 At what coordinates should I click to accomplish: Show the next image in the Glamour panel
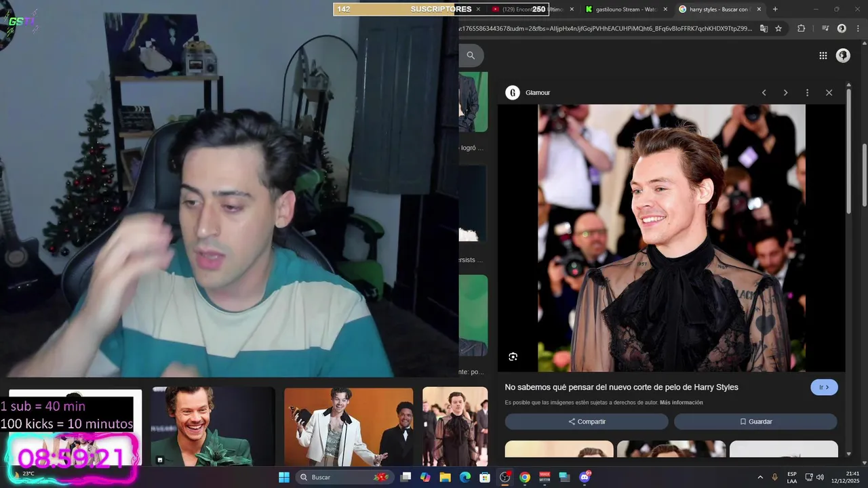click(785, 93)
